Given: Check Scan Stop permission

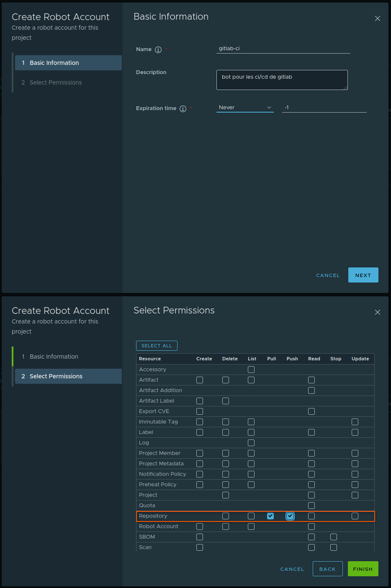Looking at the screenshot, I should [334, 547].
